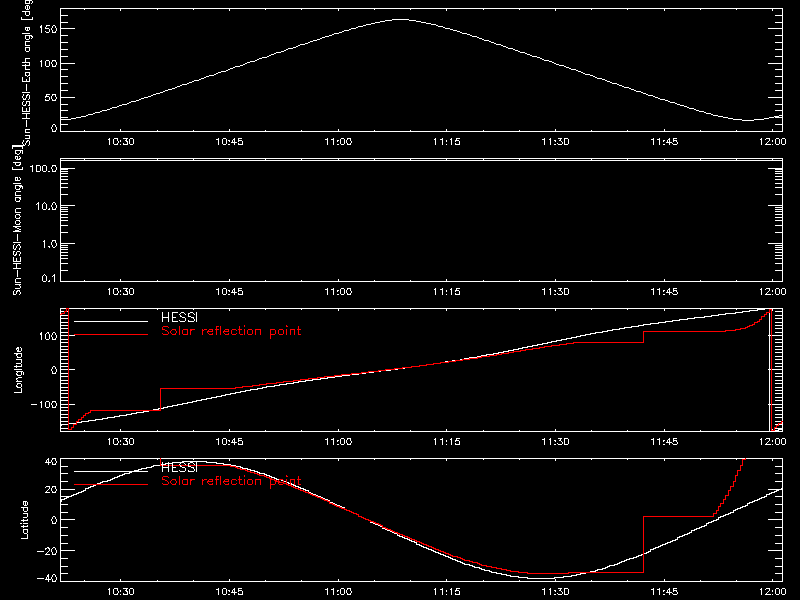Click white HESSI legend line in Longitude plot
Image resolution: width=800 pixels, height=600 pixels.
click(111, 321)
